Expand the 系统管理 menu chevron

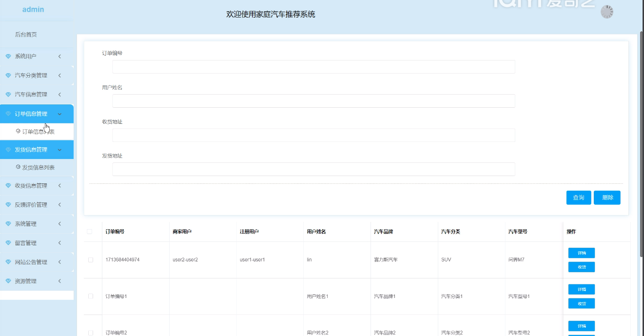pos(59,224)
